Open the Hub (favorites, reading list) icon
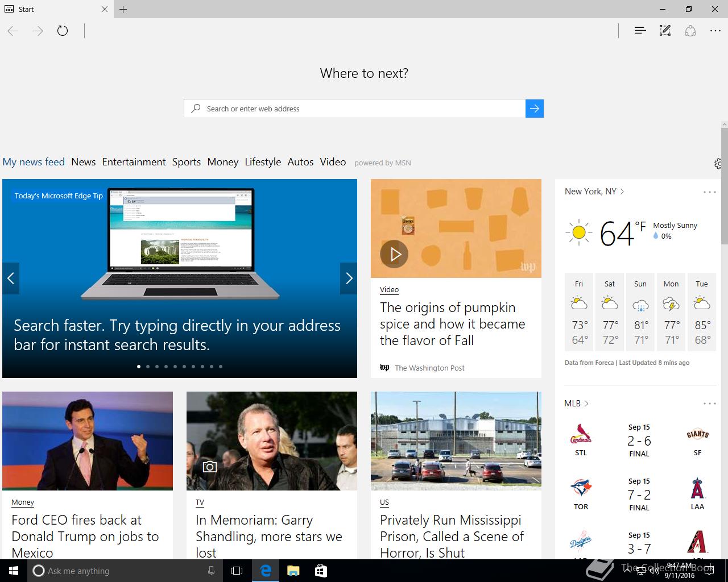The height and width of the screenshot is (582, 728). pyautogui.click(x=640, y=31)
